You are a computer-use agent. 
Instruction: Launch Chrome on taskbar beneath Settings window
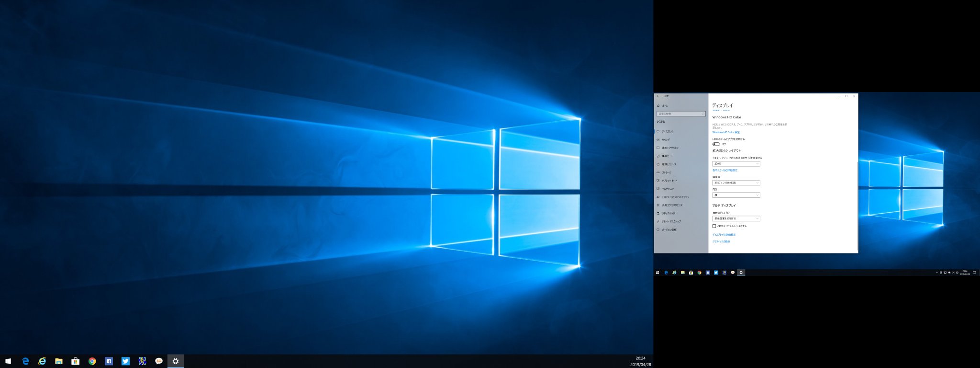click(699, 273)
